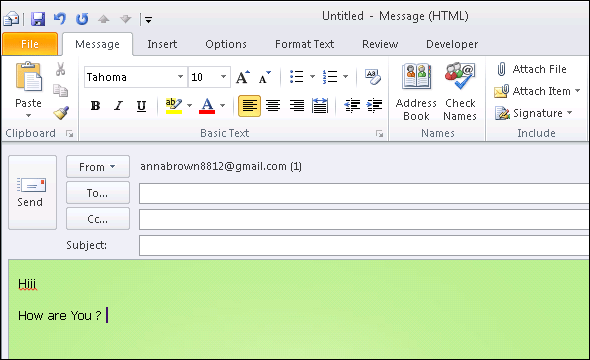Apply the red font color

click(207, 106)
